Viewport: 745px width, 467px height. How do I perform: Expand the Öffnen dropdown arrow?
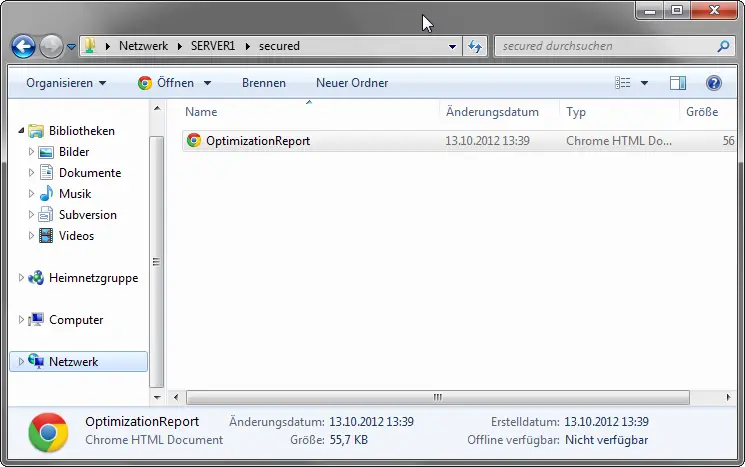coord(207,83)
